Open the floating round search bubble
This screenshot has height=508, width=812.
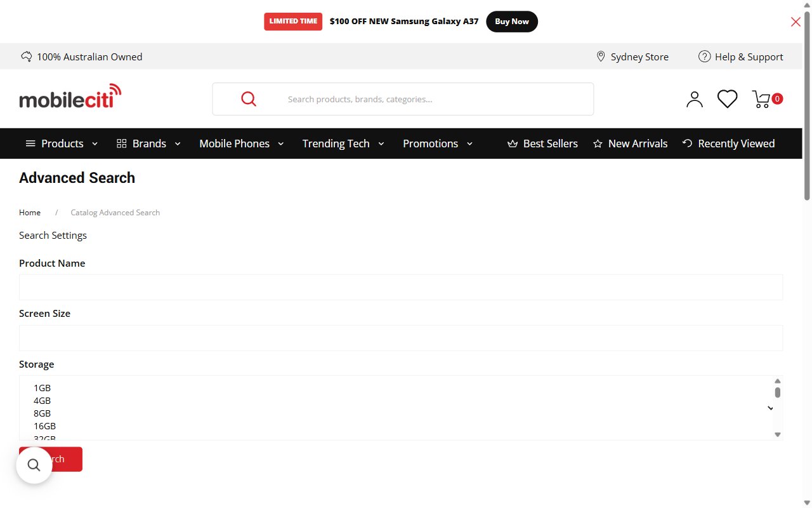pos(34,465)
